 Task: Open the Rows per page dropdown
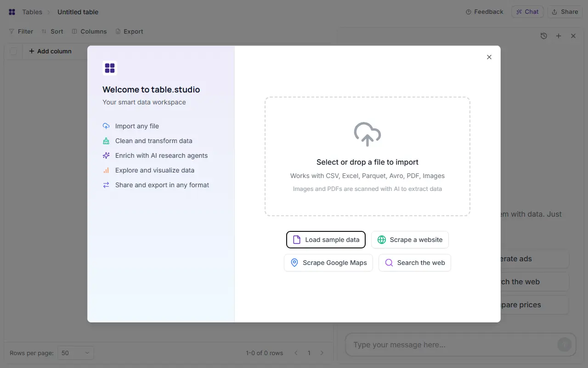tap(76, 353)
